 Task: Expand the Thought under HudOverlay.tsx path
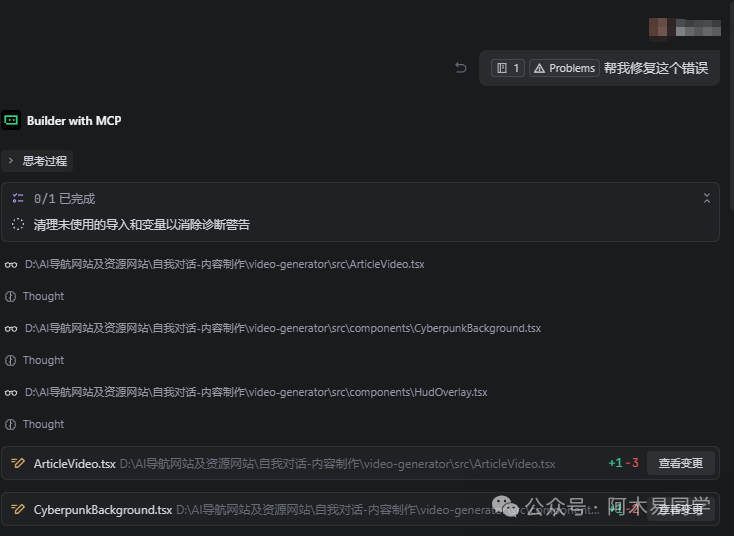pyautogui.click(x=43, y=424)
